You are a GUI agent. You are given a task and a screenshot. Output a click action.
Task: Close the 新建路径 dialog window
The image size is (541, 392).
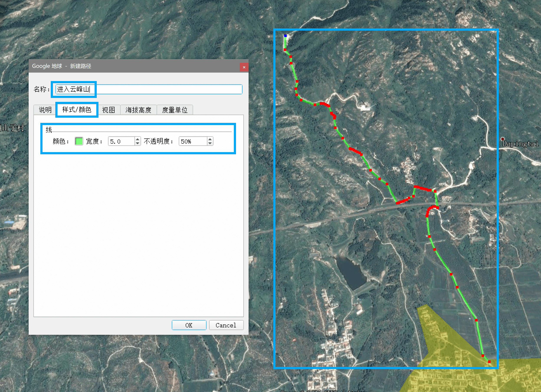(244, 67)
